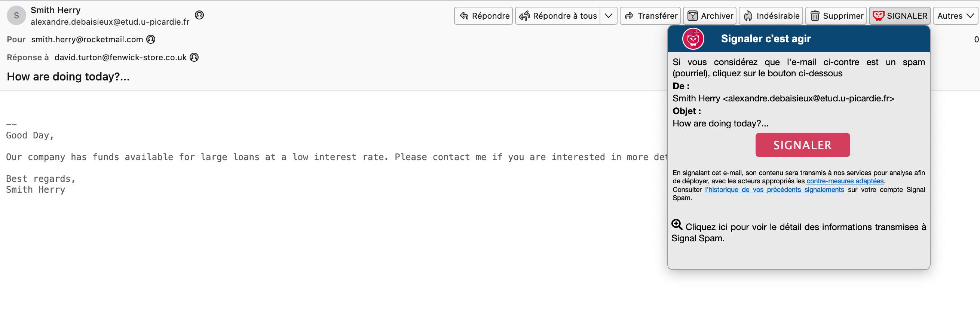Click the Signal Spam logo icon

693,39
